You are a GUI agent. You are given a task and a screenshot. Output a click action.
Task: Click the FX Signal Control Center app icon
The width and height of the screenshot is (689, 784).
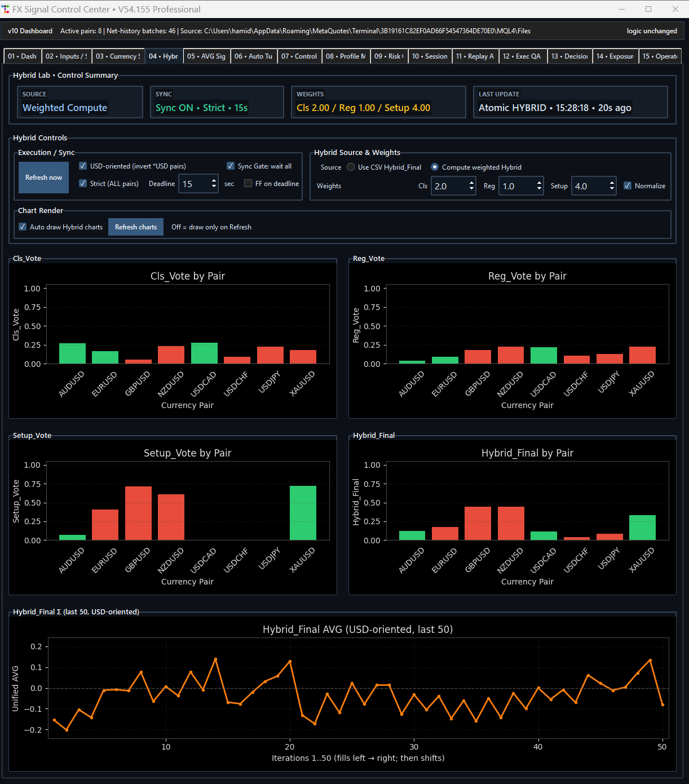(x=6, y=9)
